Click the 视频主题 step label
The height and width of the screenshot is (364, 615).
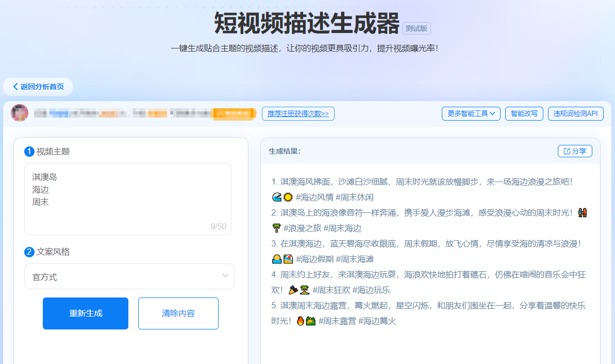53,152
